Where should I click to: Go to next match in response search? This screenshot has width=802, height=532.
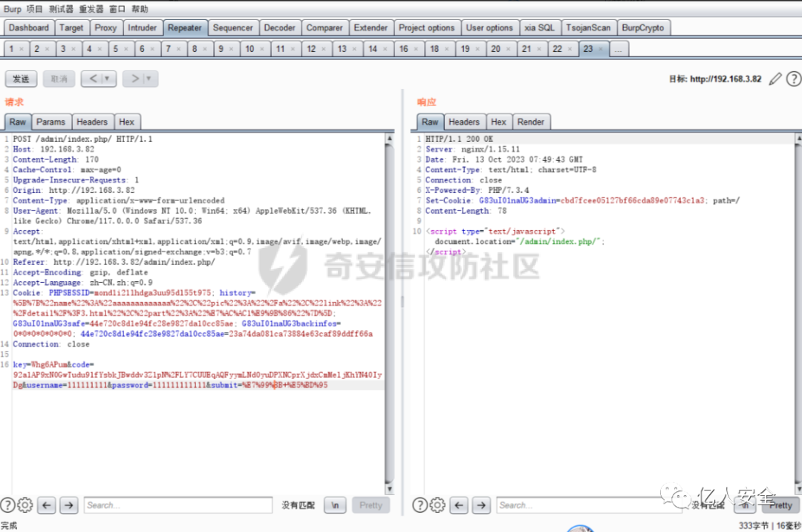(x=481, y=505)
